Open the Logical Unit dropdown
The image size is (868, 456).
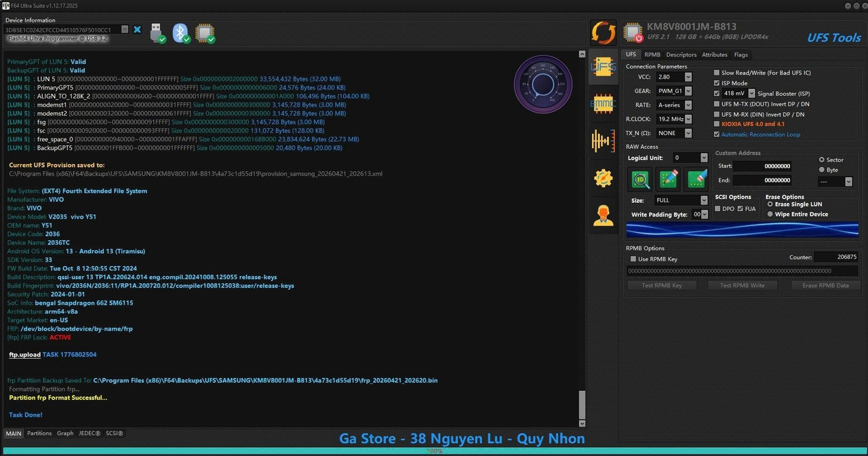[x=703, y=157]
